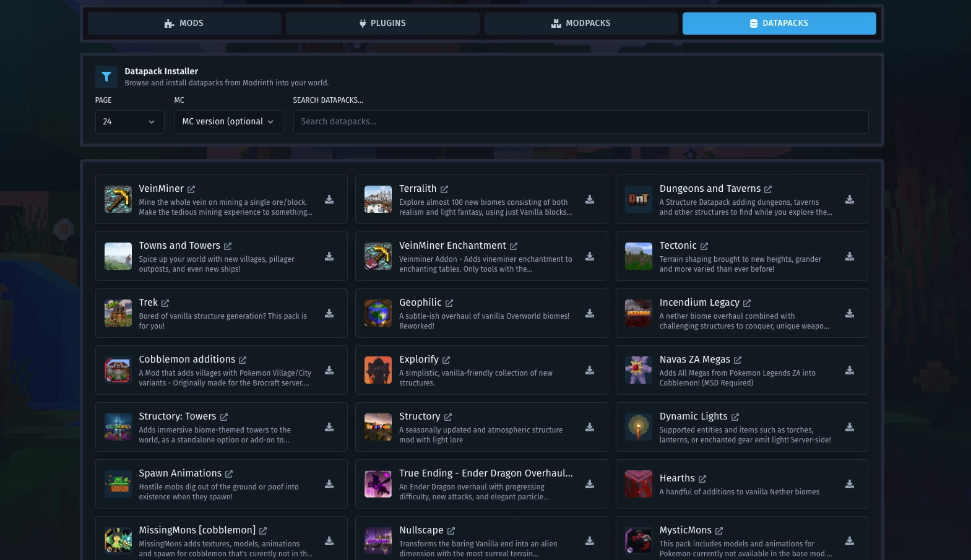Open the page number dropdown

click(x=129, y=122)
